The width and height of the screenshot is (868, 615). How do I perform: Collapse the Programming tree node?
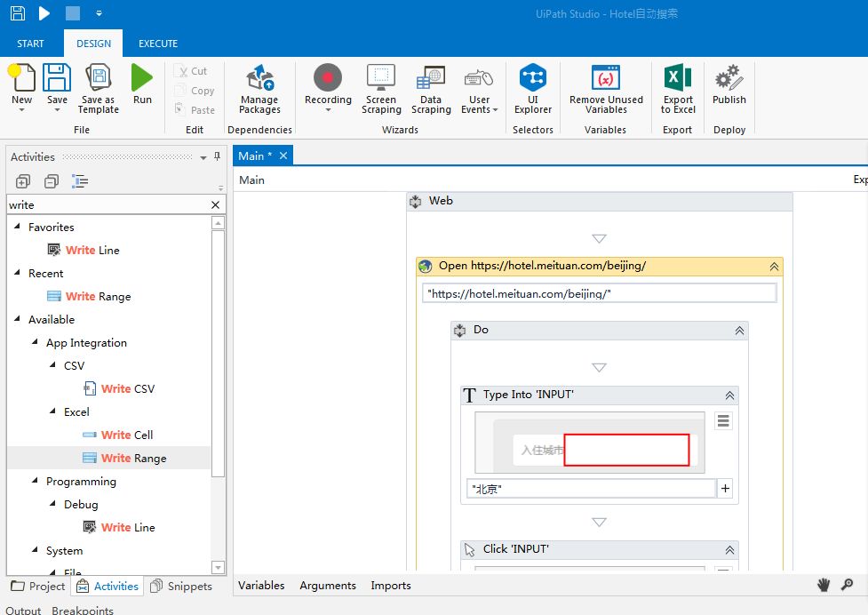[35, 480]
